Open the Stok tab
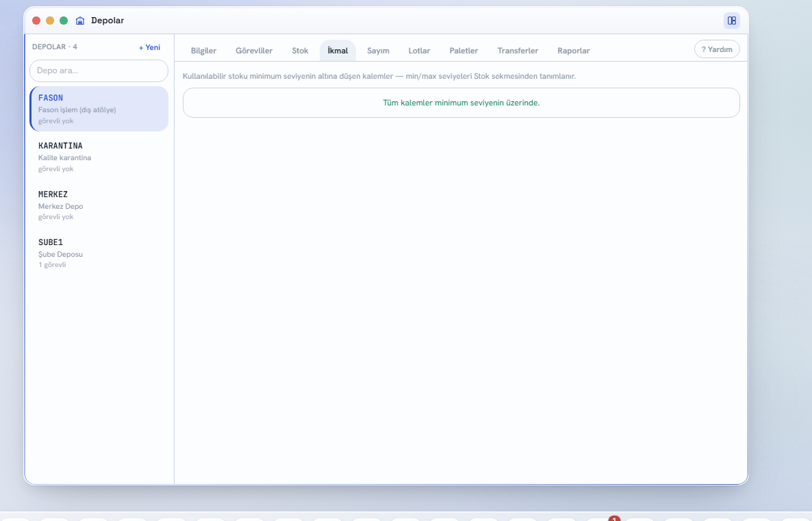 click(300, 51)
